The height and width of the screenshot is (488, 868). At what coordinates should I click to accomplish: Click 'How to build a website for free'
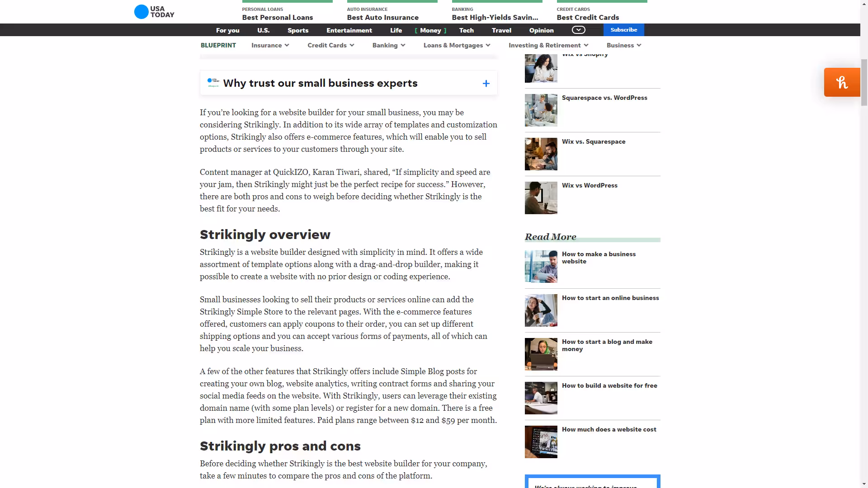pos(609,385)
